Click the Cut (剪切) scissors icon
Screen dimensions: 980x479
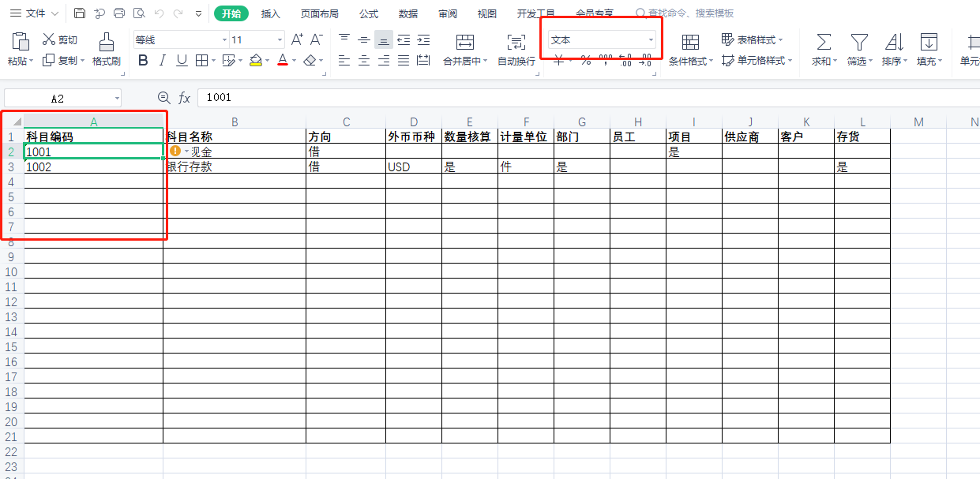coord(49,39)
